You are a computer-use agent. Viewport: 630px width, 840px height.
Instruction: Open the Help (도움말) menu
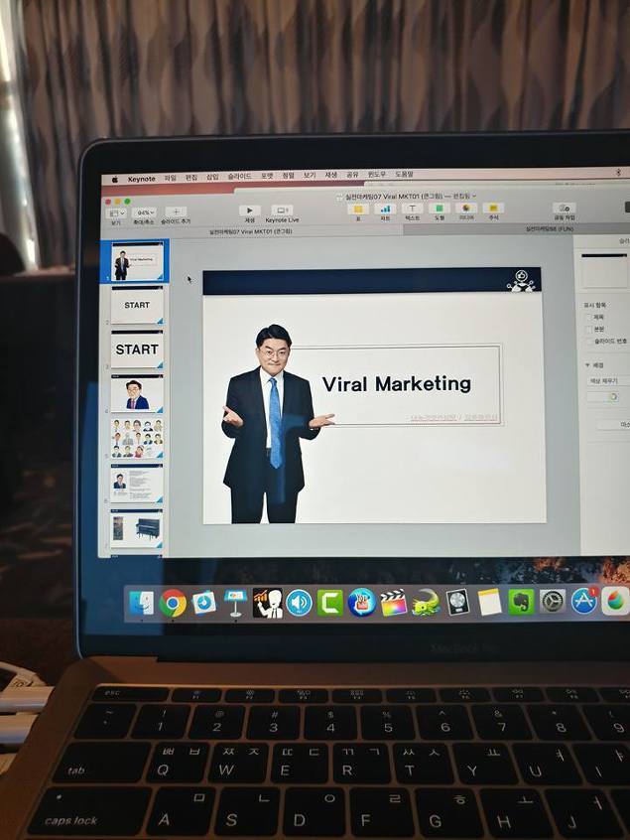[x=404, y=174]
